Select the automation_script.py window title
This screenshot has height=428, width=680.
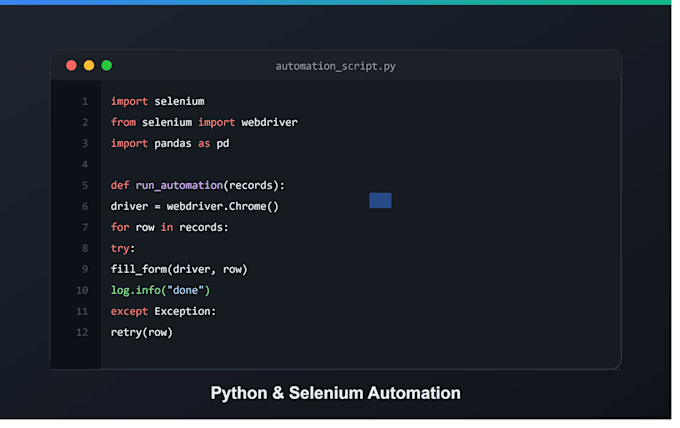pos(336,66)
